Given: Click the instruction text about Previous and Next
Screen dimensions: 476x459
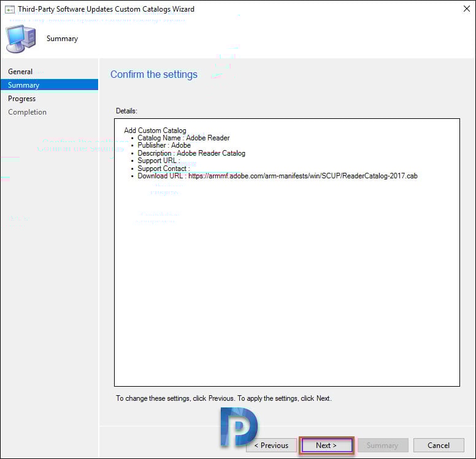Looking at the screenshot, I should (x=224, y=398).
